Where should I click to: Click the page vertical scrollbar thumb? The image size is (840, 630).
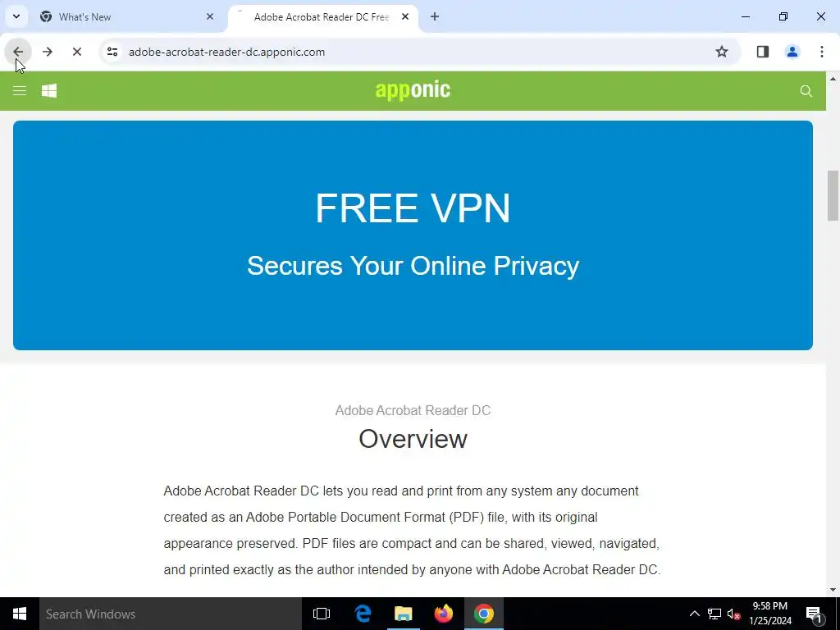833,195
